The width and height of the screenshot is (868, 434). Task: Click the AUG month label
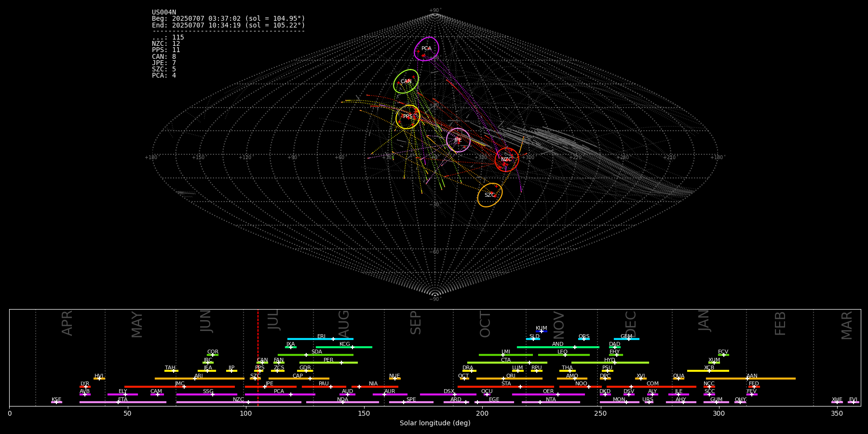point(343,325)
